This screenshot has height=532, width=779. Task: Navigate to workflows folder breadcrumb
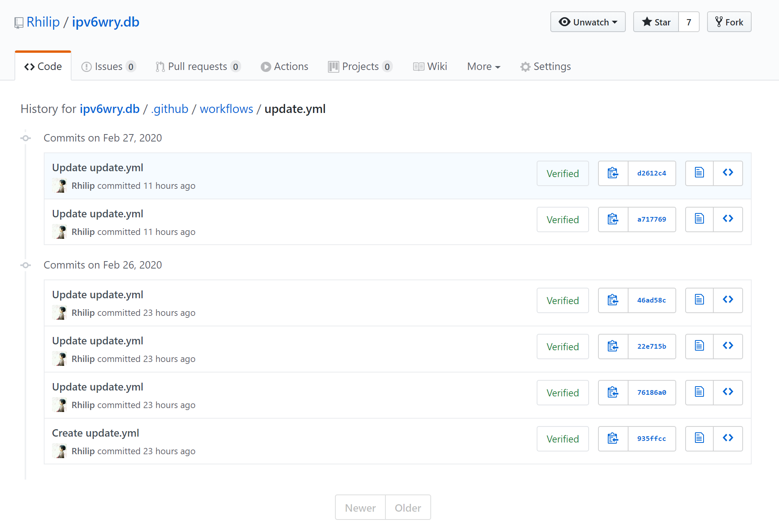[x=226, y=109]
